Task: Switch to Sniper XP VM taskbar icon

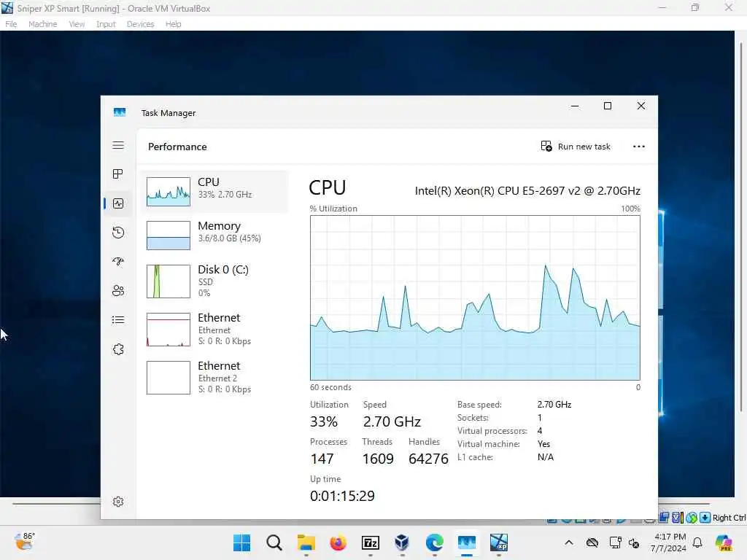Action: tap(499, 542)
